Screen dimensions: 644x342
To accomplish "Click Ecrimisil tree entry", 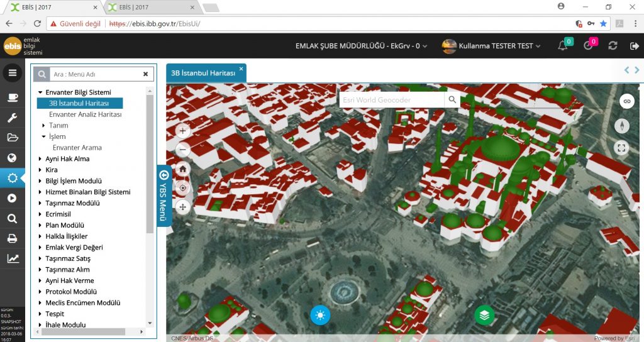I will [x=58, y=214].
